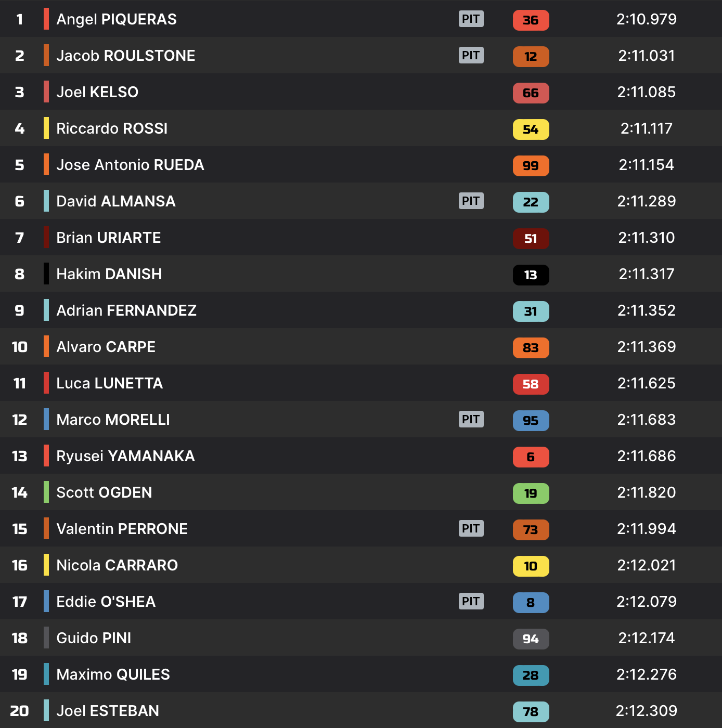Click the red team color bar beside Angel Piqueras

pyautogui.click(x=46, y=19)
